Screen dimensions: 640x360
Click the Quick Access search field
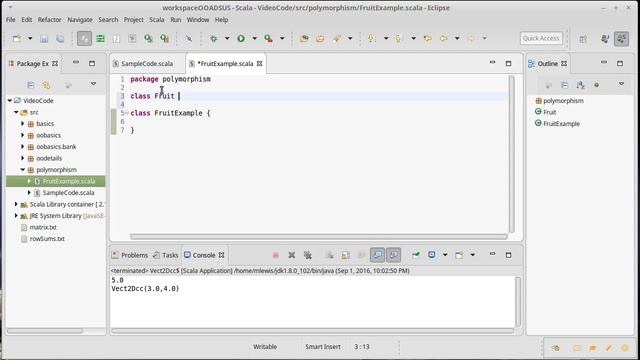pos(541,38)
